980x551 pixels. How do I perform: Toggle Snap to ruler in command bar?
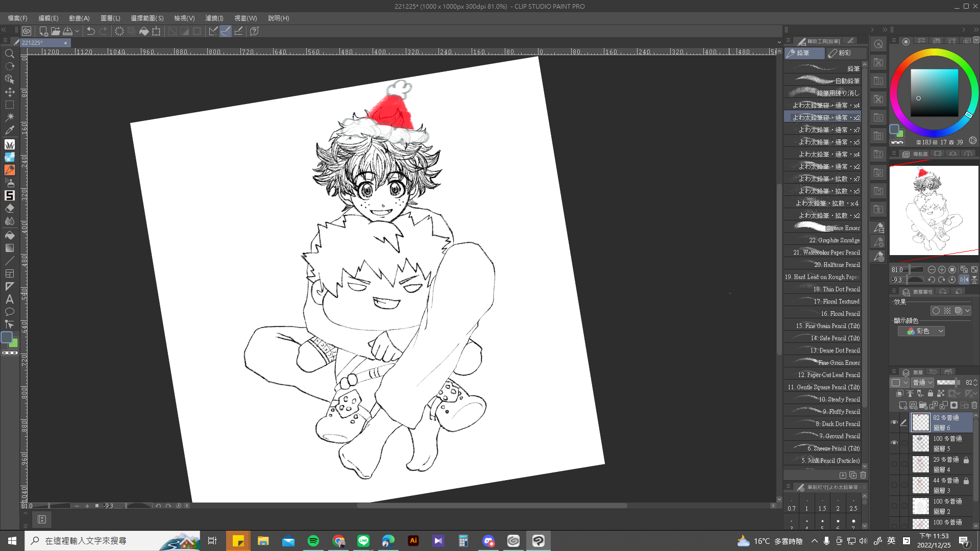click(x=213, y=31)
